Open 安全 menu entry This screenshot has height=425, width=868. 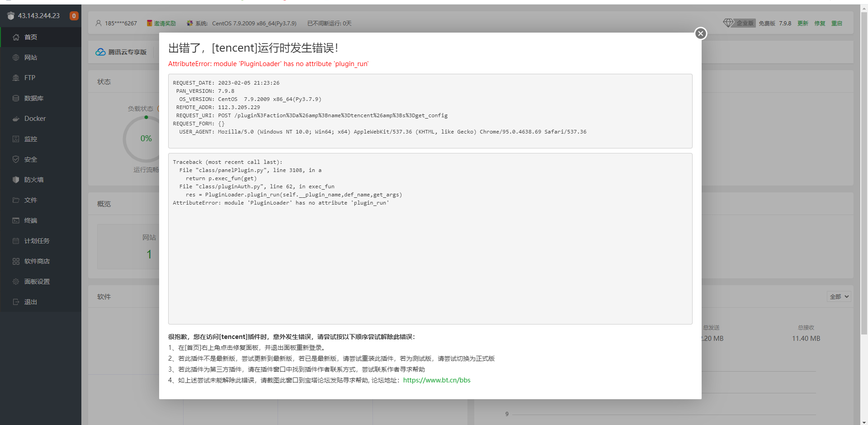coord(41,159)
